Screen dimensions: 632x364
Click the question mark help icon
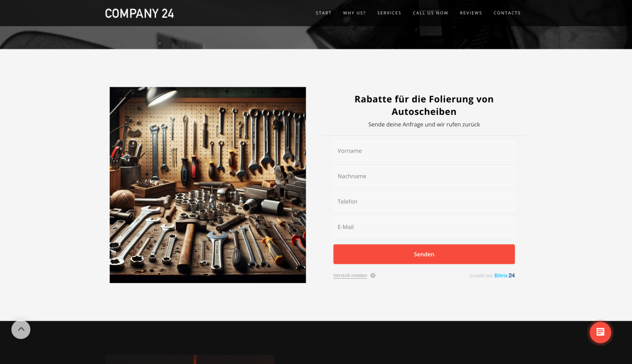click(x=373, y=276)
